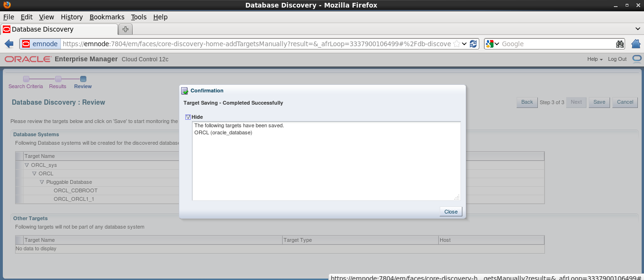Click the Results step link

(x=58, y=87)
